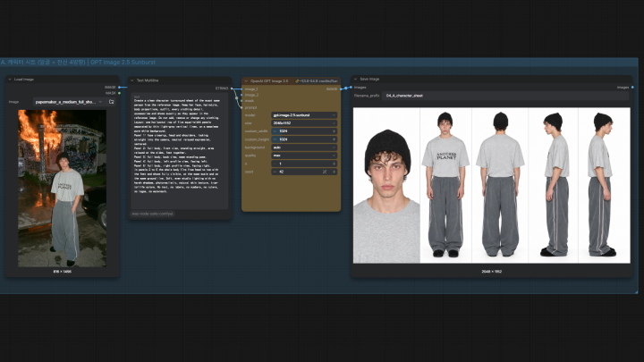Open the model dropdown showing gpt-image-2.5-sunburst
Image resolution: width=644 pixels, height=362 pixels.
point(304,115)
